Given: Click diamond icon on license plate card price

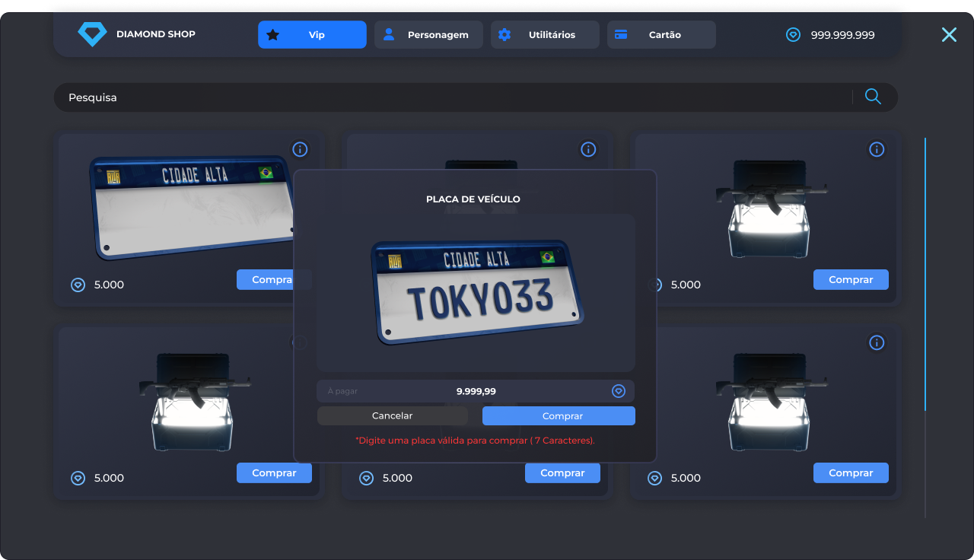Looking at the screenshot, I should pos(78,285).
